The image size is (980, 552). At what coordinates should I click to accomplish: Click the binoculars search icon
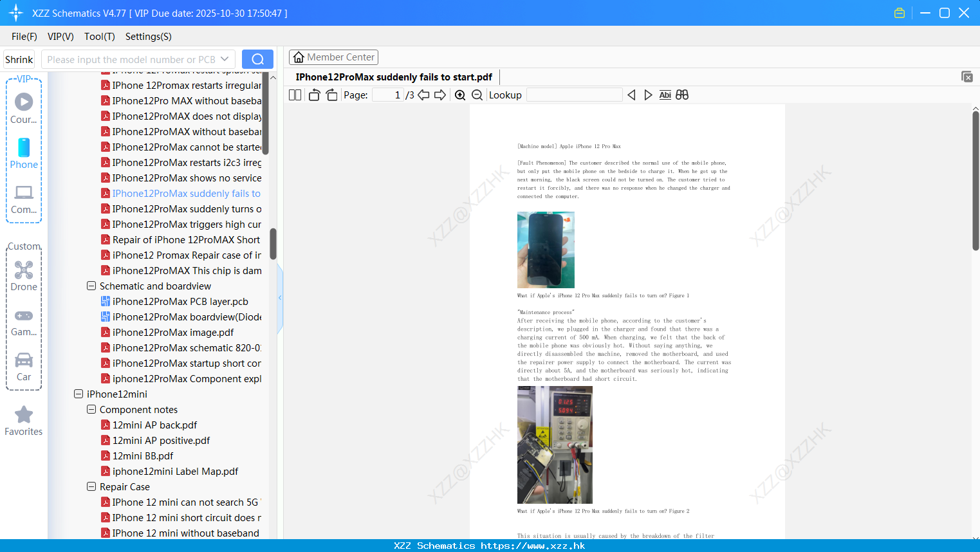point(682,95)
